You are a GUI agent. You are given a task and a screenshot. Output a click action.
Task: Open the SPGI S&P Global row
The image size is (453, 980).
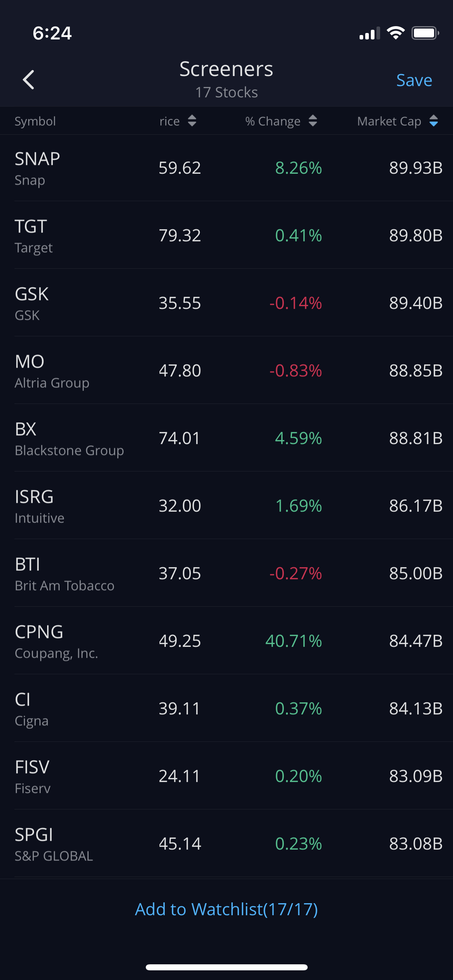(x=226, y=844)
